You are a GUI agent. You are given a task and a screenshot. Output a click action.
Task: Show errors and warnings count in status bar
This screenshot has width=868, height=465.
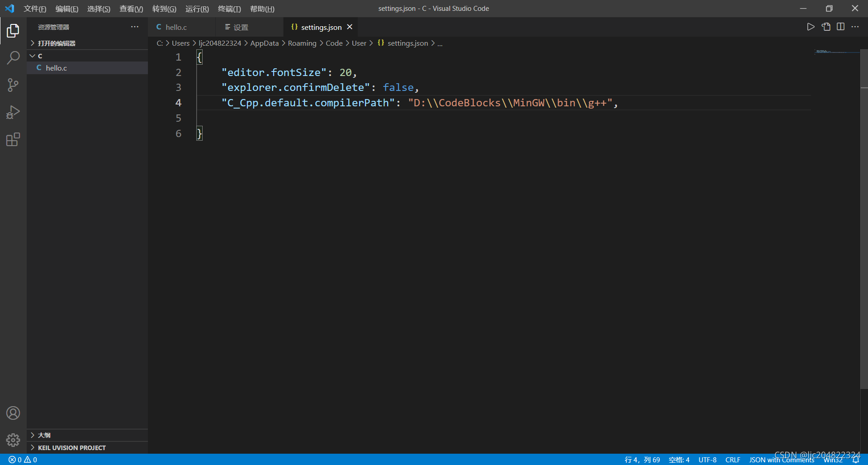click(x=23, y=460)
